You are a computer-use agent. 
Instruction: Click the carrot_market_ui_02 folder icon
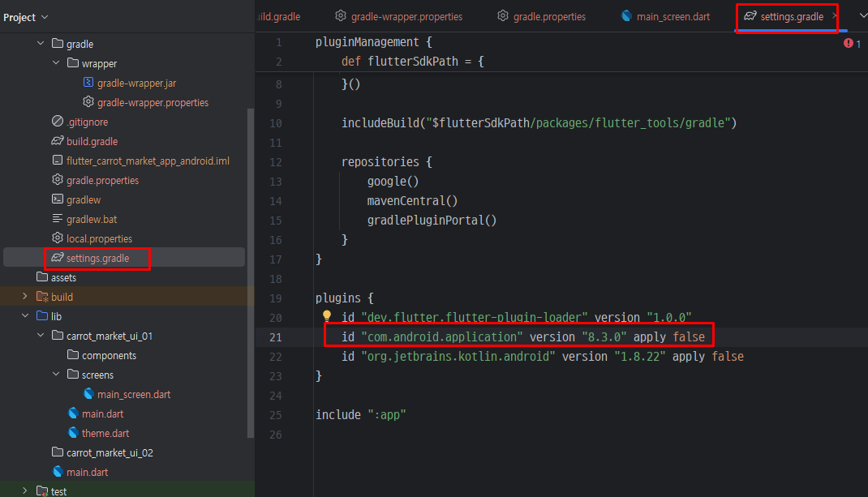[58, 452]
